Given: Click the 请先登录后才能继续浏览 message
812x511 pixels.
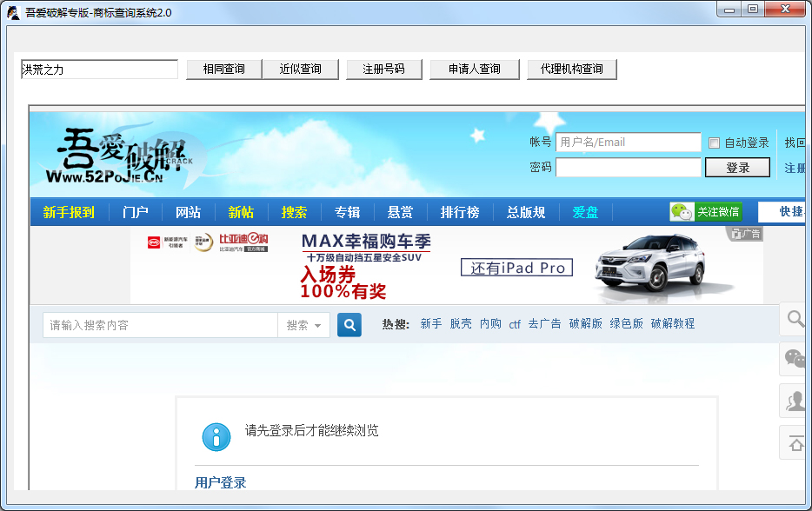Looking at the screenshot, I should coord(312,431).
